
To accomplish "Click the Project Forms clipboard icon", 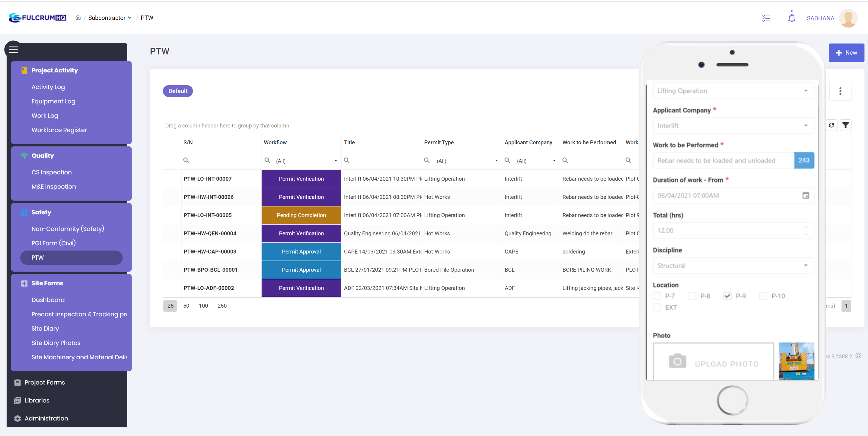I will (18, 382).
